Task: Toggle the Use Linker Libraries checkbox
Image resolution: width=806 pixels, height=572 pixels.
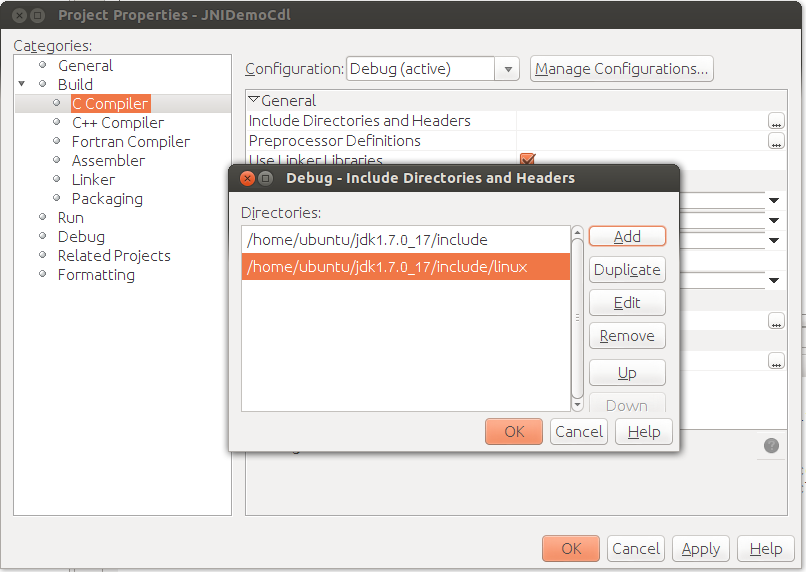Action: (528, 159)
